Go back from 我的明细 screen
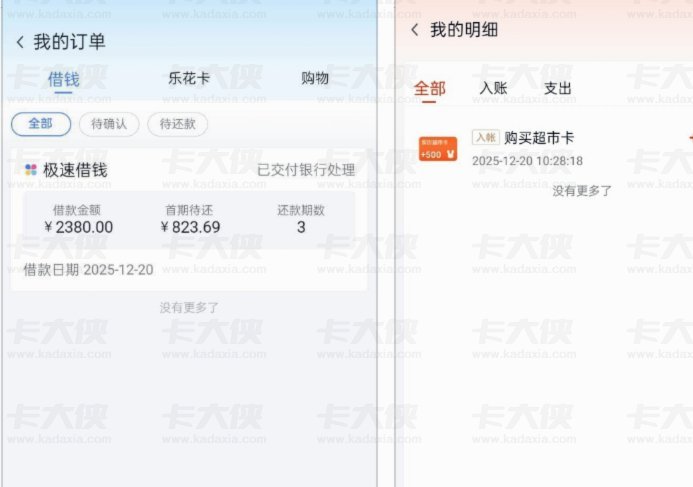The width and height of the screenshot is (693, 487). coord(415,30)
